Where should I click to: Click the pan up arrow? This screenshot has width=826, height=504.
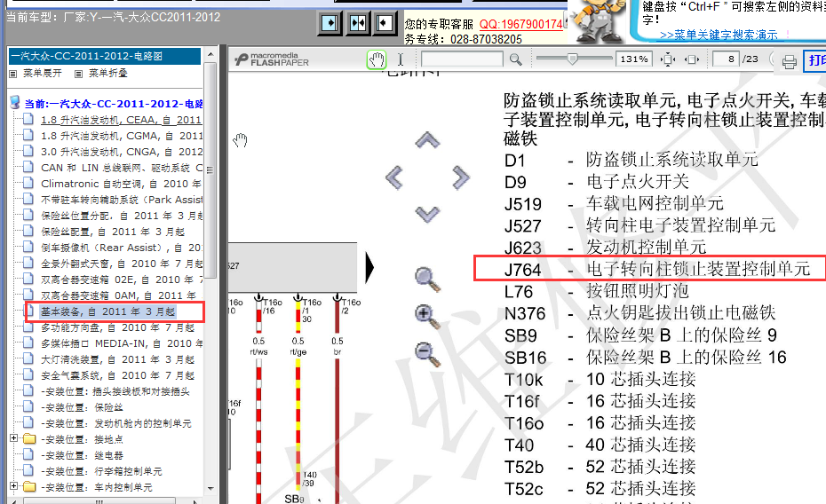tap(427, 140)
